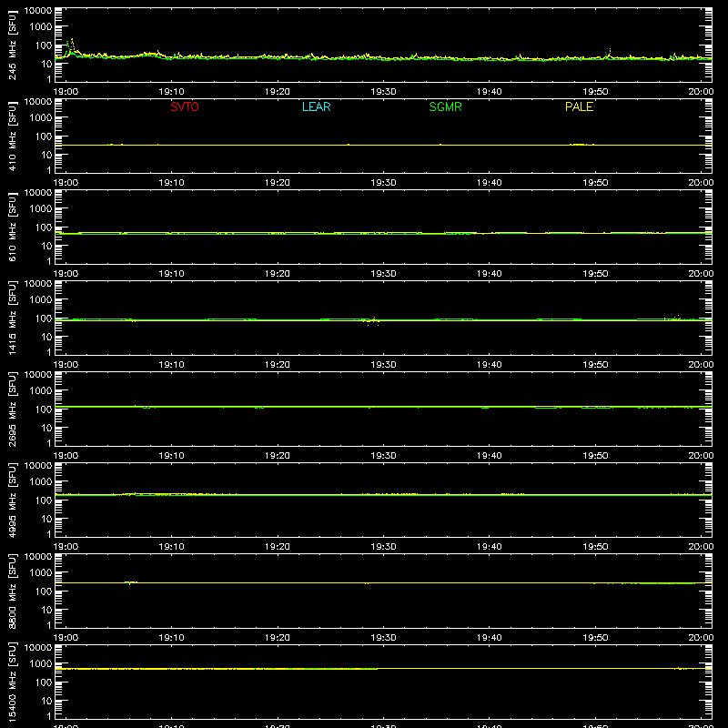The image size is (728, 728).
Task: Click the 245 MHz spike near 19:51
Action: [x=610, y=50]
